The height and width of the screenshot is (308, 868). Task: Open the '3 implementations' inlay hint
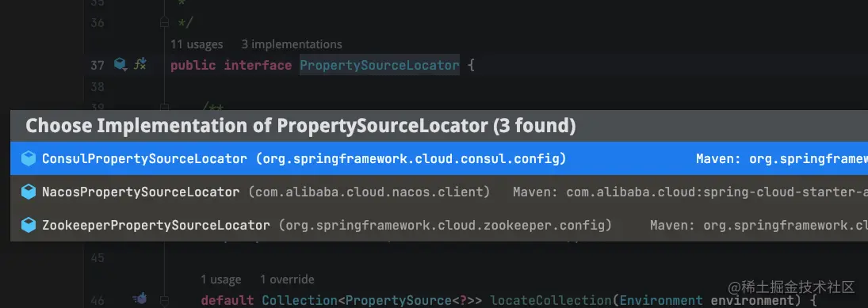point(292,44)
